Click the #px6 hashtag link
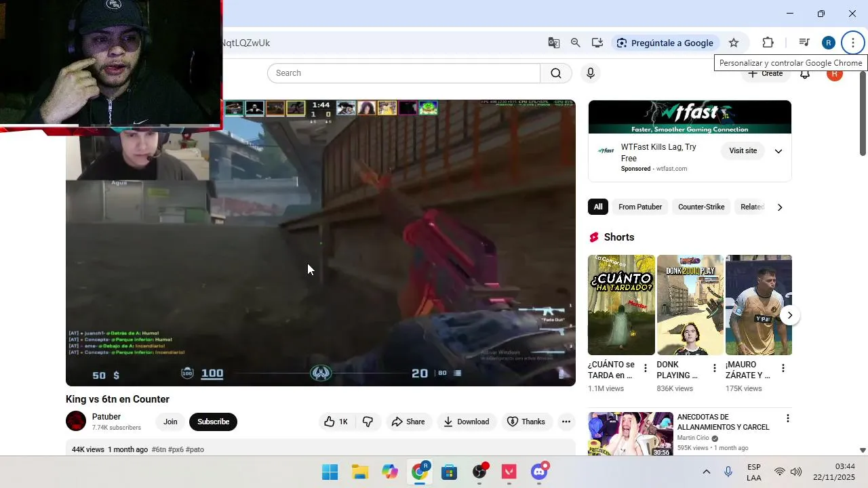The width and height of the screenshot is (868, 488). (x=176, y=449)
